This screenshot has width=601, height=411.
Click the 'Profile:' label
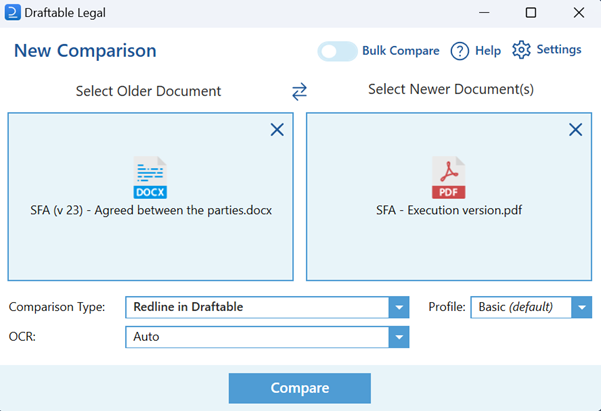(447, 307)
